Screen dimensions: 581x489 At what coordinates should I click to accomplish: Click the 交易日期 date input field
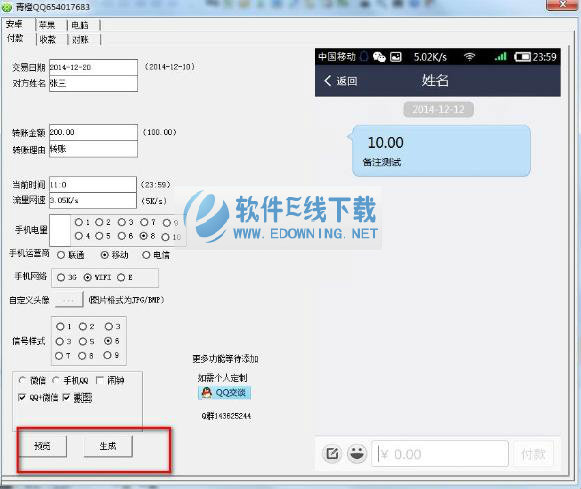click(x=93, y=67)
